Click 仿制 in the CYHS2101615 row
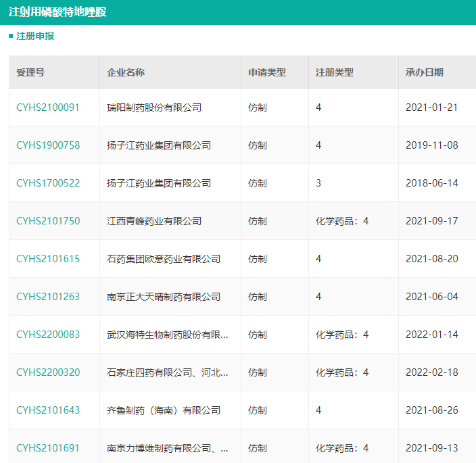The width and height of the screenshot is (476, 463). click(x=258, y=259)
